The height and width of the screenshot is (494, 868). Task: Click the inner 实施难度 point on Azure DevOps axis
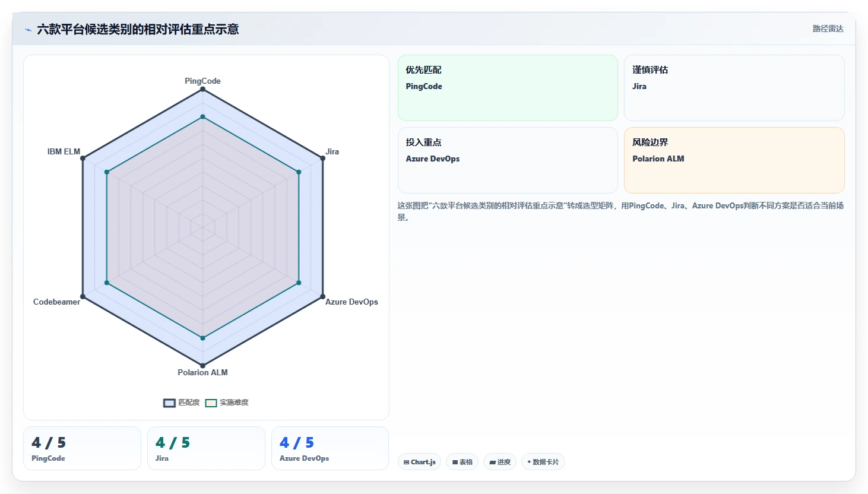299,283
